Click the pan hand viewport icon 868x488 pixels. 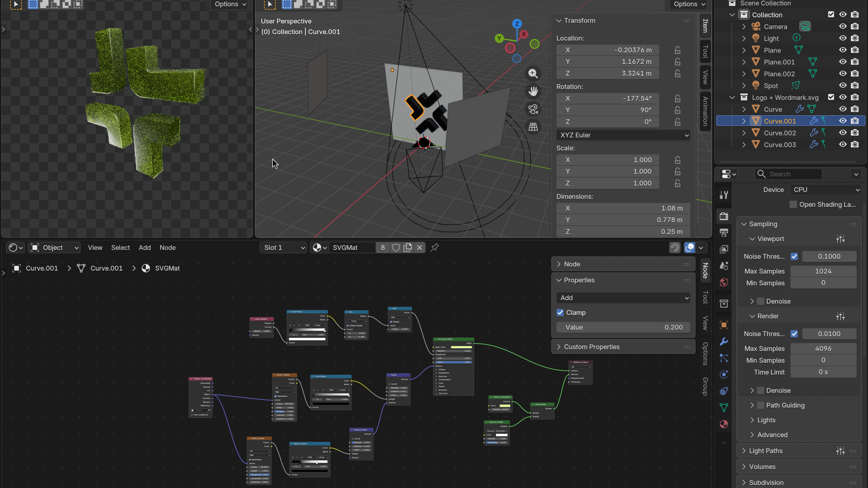click(533, 91)
